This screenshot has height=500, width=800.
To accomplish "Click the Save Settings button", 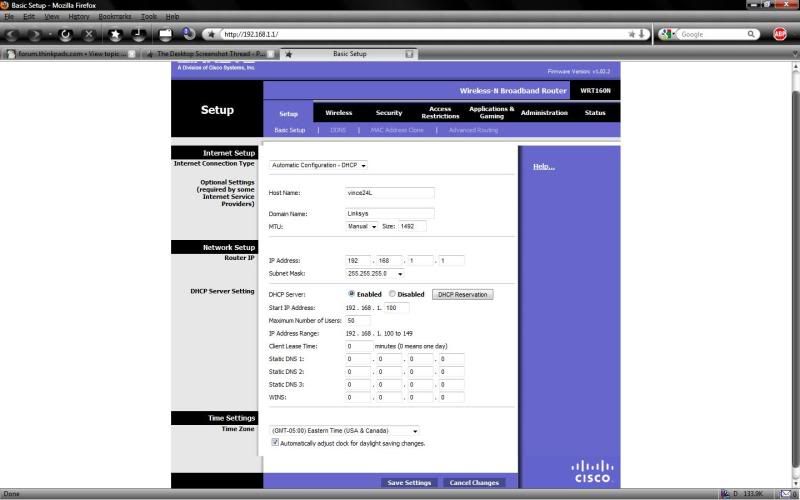I will click(409, 482).
